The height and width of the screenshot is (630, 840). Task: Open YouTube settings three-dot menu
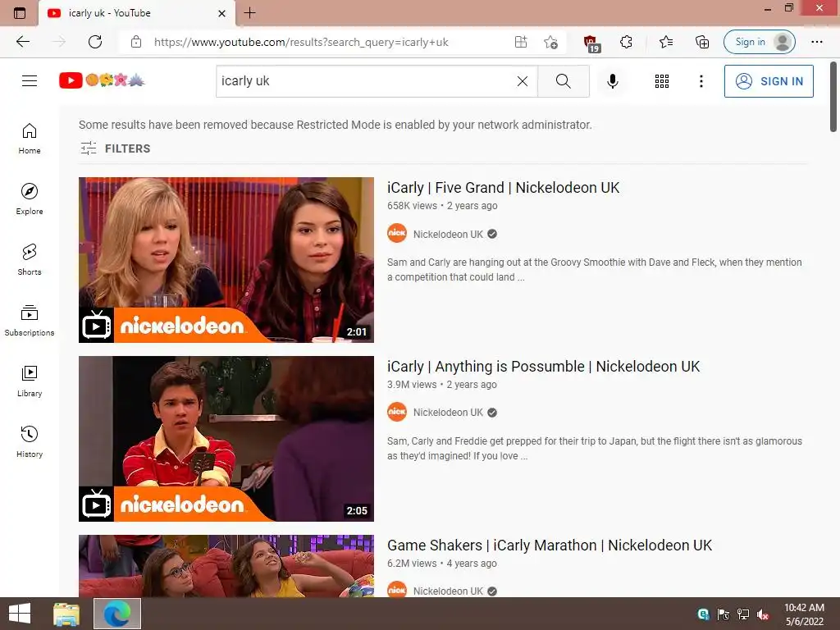701,81
